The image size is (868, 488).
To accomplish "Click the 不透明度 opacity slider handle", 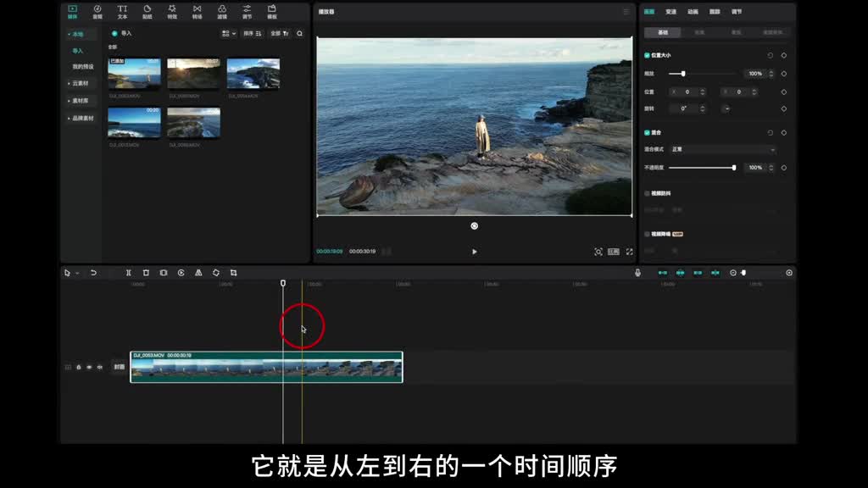I will [733, 168].
